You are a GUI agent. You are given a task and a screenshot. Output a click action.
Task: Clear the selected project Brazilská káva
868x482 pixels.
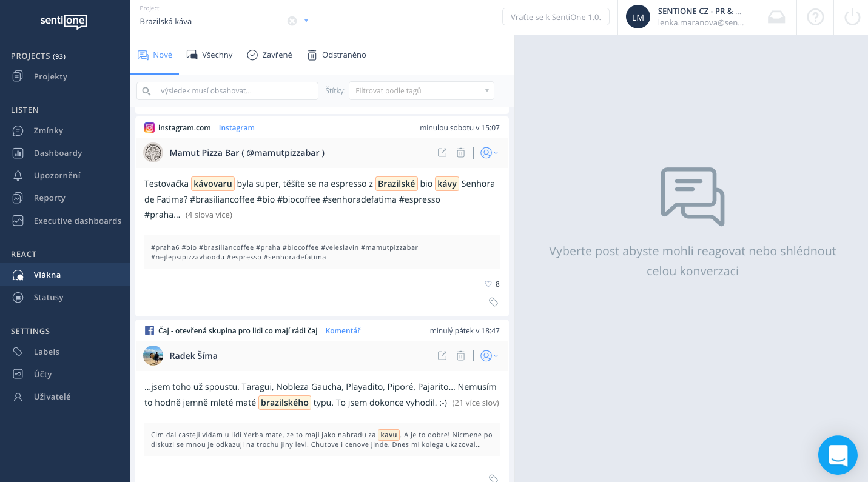292,21
